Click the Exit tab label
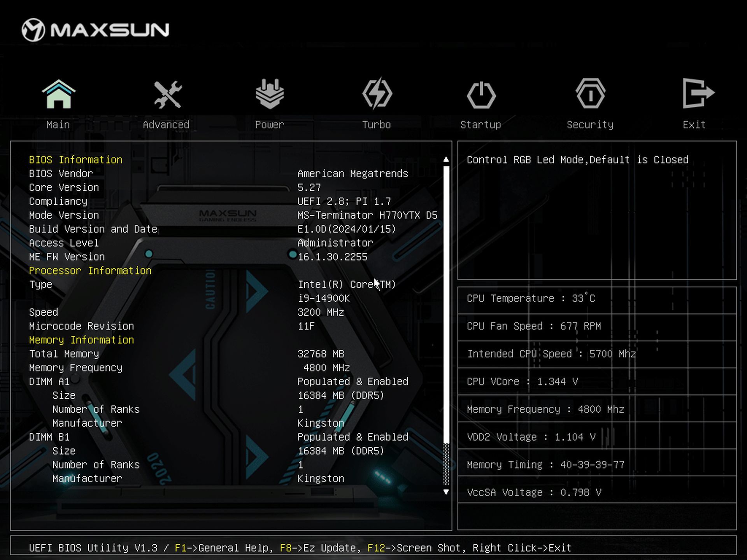This screenshot has width=747, height=560. click(x=694, y=125)
